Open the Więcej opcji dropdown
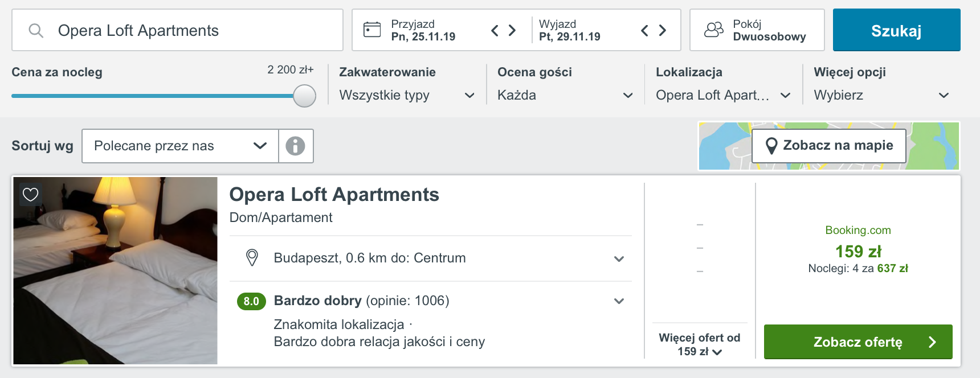Viewport: 980px width, 378px height. click(x=881, y=95)
